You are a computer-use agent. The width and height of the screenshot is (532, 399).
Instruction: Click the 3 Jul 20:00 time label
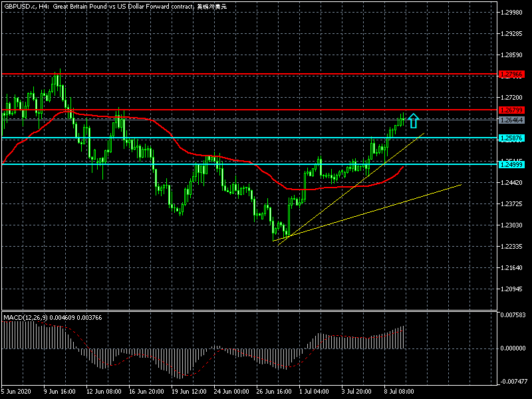click(356, 391)
